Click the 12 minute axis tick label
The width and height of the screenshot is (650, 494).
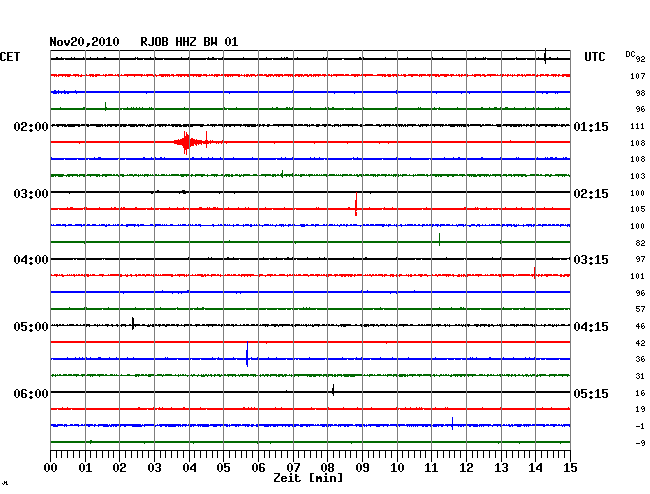pyautogui.click(x=466, y=468)
